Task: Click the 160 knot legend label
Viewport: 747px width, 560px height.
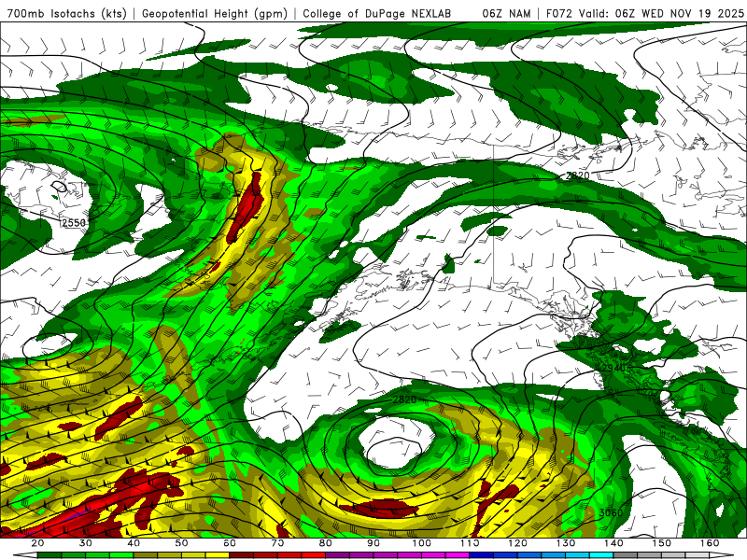Action: [x=710, y=543]
